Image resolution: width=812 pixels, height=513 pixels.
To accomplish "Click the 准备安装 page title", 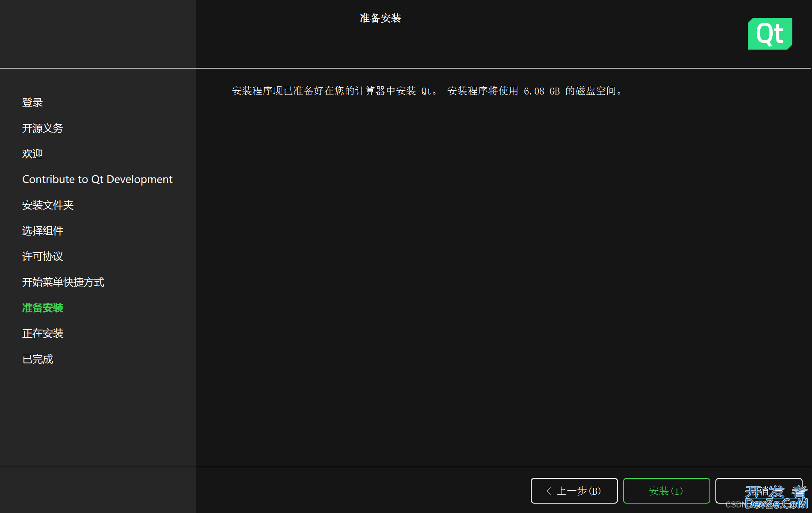I will [380, 18].
